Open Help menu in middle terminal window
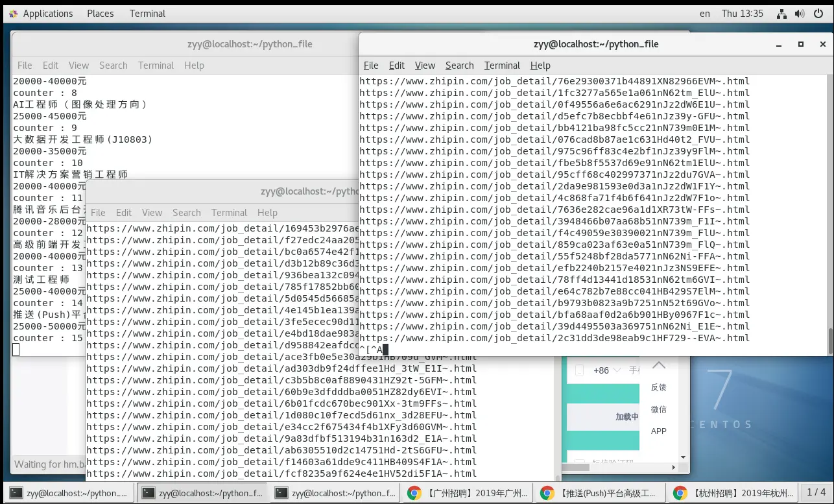The height and width of the screenshot is (504, 834). click(x=267, y=213)
